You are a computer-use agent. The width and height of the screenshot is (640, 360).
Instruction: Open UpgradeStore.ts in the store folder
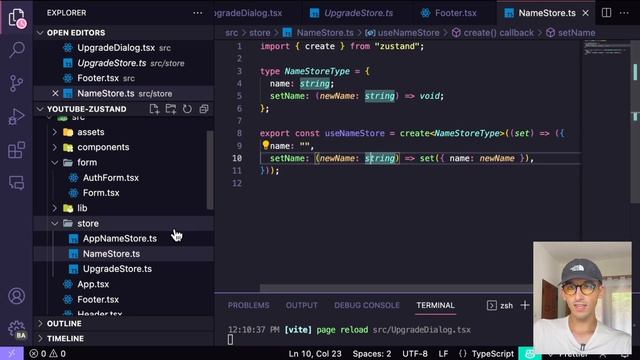coord(124,269)
